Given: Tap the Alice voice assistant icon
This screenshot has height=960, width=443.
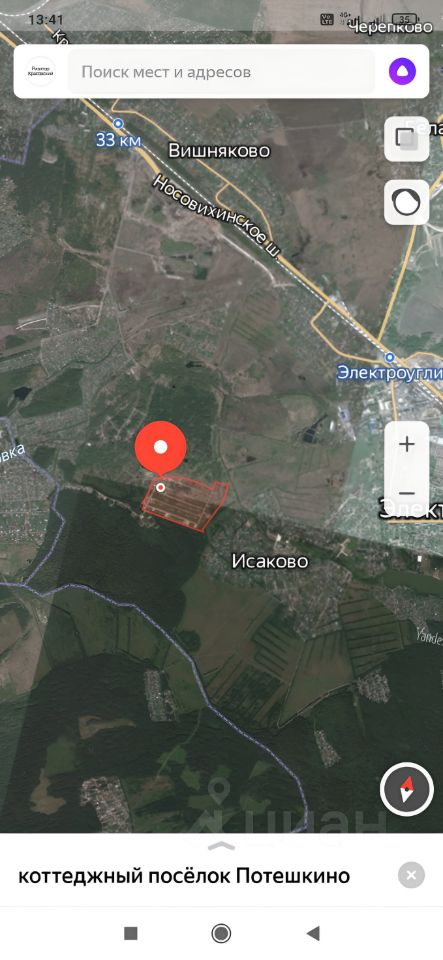Looking at the screenshot, I should point(403,72).
